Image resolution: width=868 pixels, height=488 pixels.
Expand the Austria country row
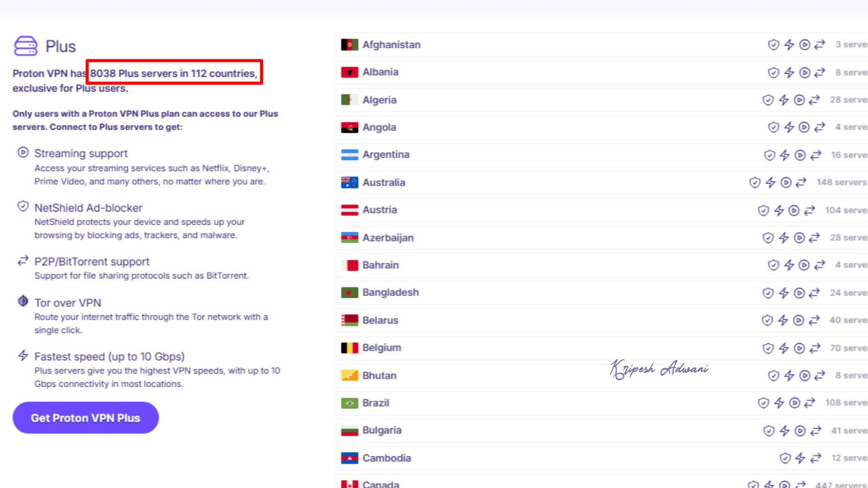pos(380,210)
